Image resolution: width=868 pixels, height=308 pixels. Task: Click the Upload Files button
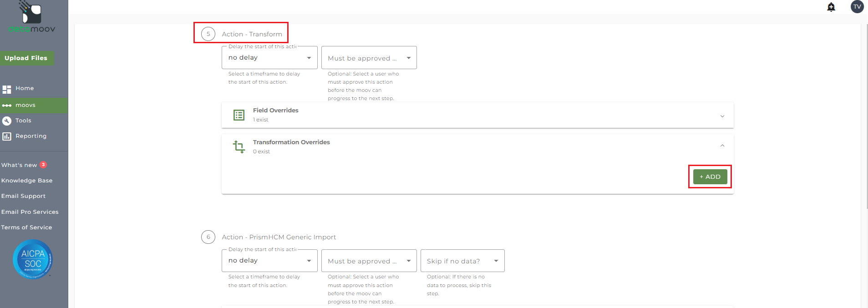click(27, 58)
